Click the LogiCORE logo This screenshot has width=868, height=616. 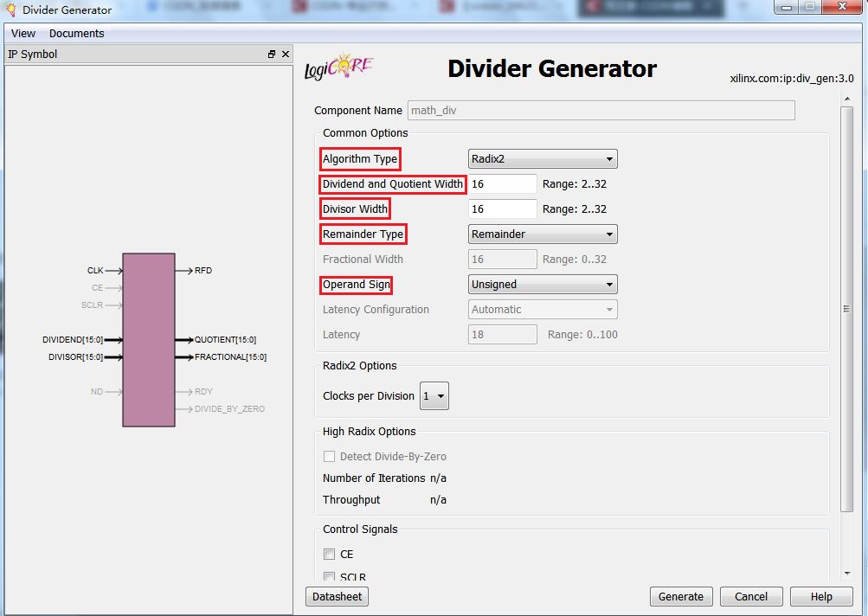pyautogui.click(x=338, y=67)
